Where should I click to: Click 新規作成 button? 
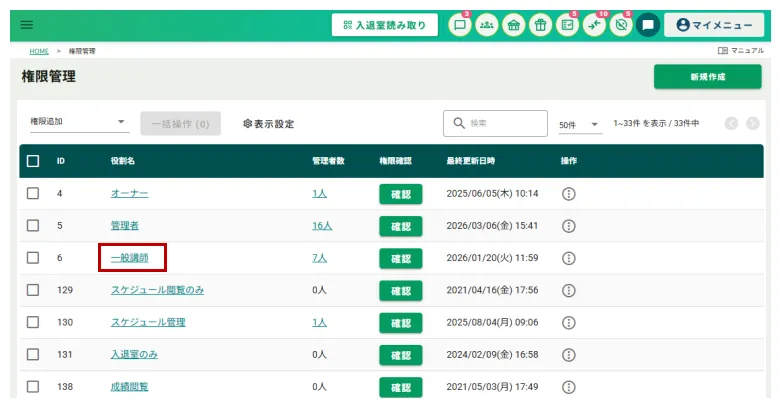pyautogui.click(x=707, y=77)
